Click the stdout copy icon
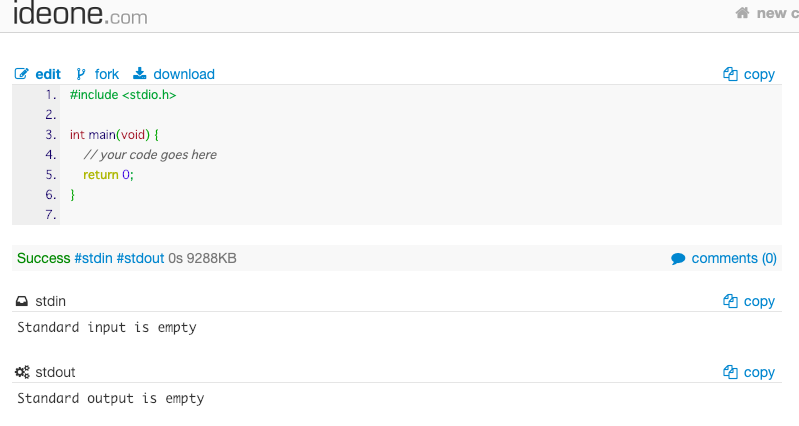The height and width of the screenshot is (426, 799). point(731,372)
